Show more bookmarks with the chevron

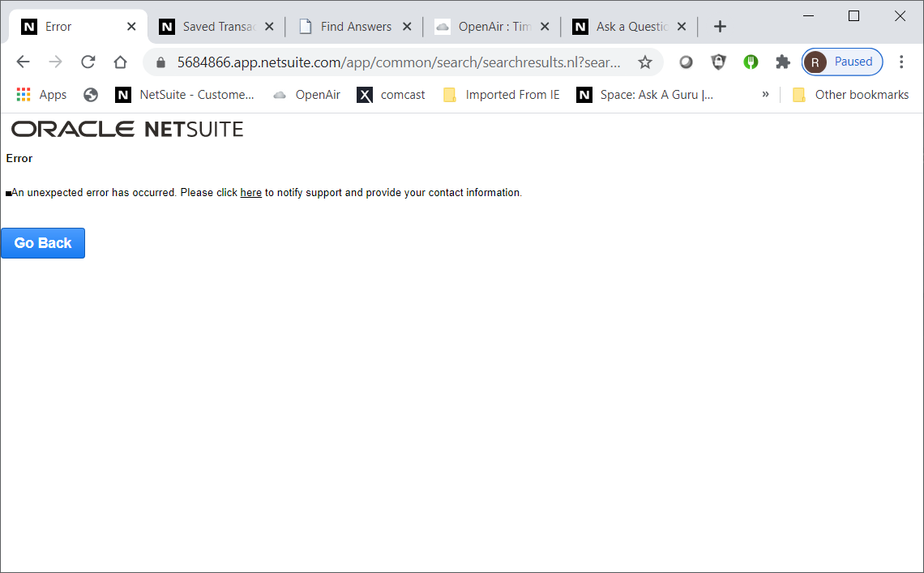pyautogui.click(x=765, y=94)
